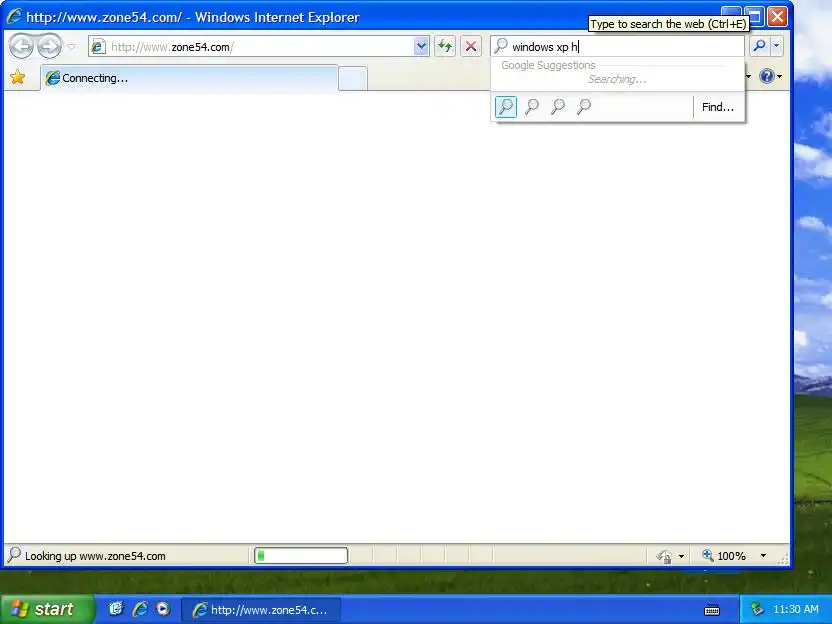Viewport: 832px width, 624px height.
Task: Expand the address bar history dropdown
Action: pyautogui.click(x=421, y=47)
